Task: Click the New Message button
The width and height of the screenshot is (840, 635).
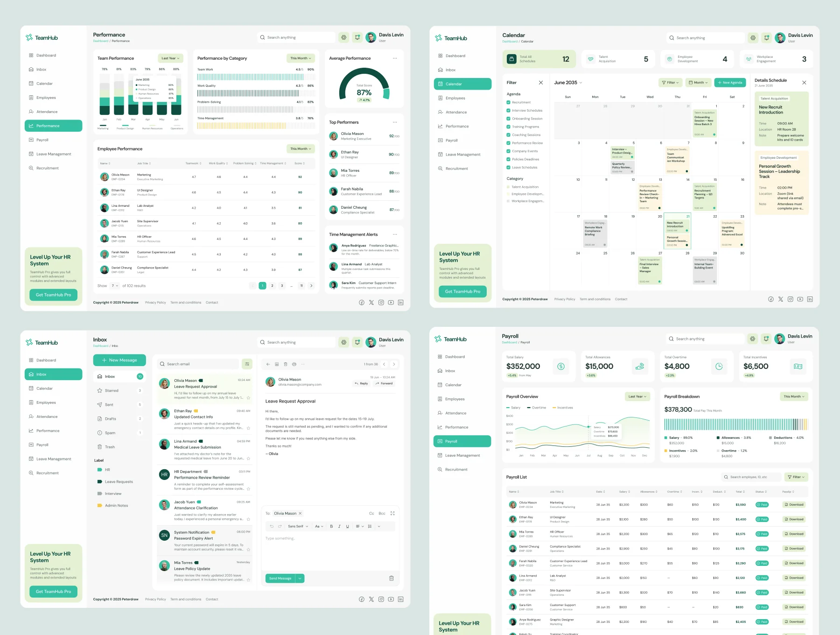Action: tap(119, 360)
